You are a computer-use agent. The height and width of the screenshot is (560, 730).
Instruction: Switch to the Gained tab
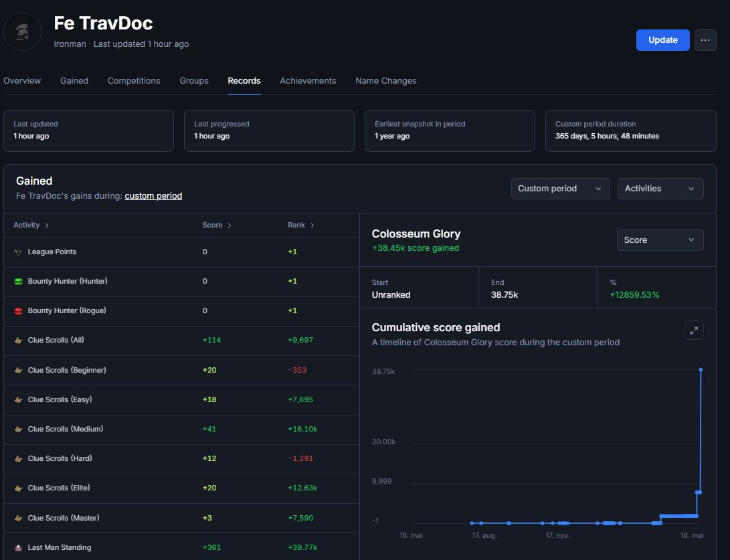74,80
